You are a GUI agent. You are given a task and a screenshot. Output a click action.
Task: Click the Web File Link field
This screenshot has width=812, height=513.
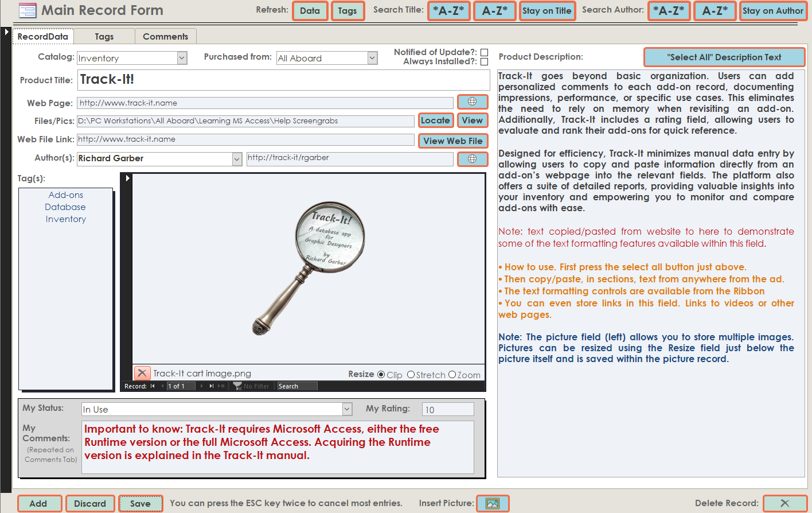coord(245,139)
